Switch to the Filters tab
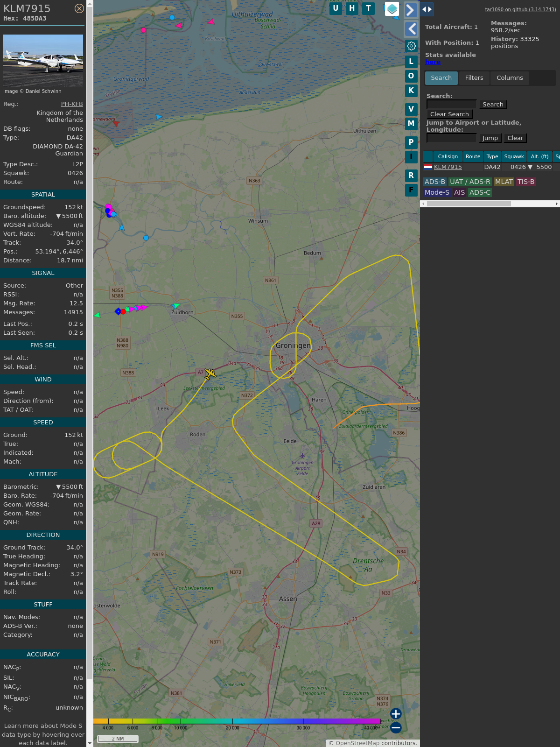This screenshot has width=560, height=747. coord(474,78)
